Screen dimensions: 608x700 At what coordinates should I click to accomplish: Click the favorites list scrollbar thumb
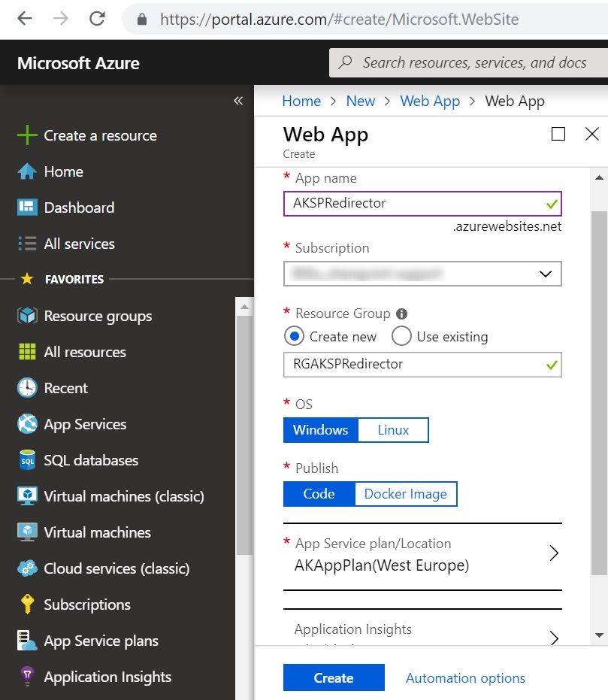(x=244, y=435)
